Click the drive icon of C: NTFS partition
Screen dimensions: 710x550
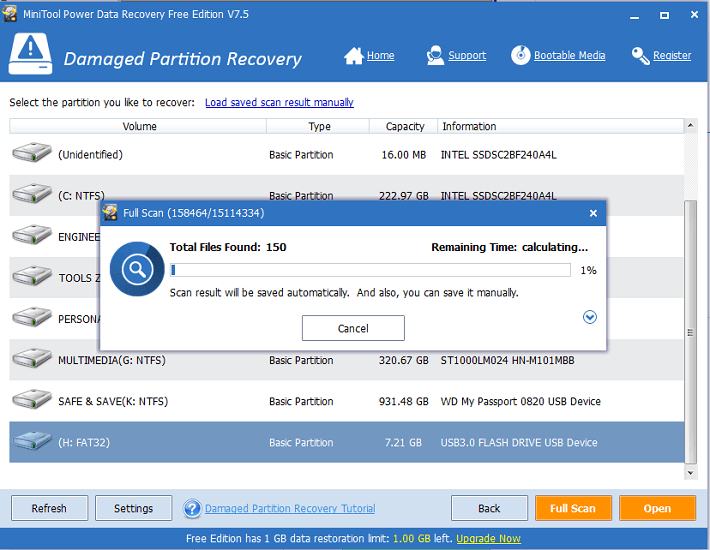point(32,193)
